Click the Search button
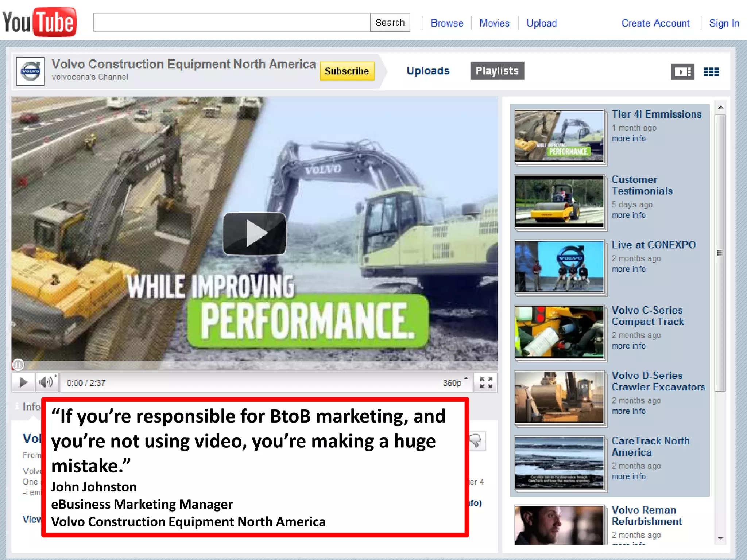The height and width of the screenshot is (560, 747). tap(390, 23)
